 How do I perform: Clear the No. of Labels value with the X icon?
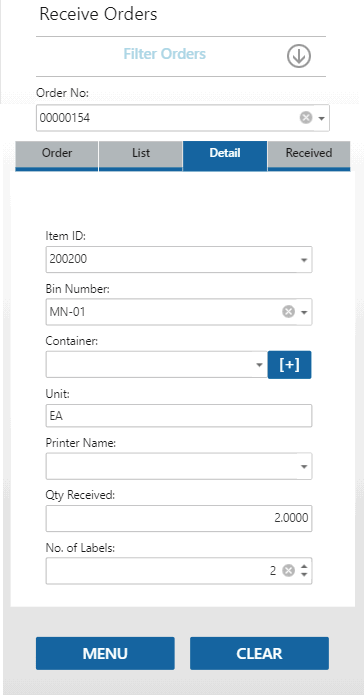(289, 571)
